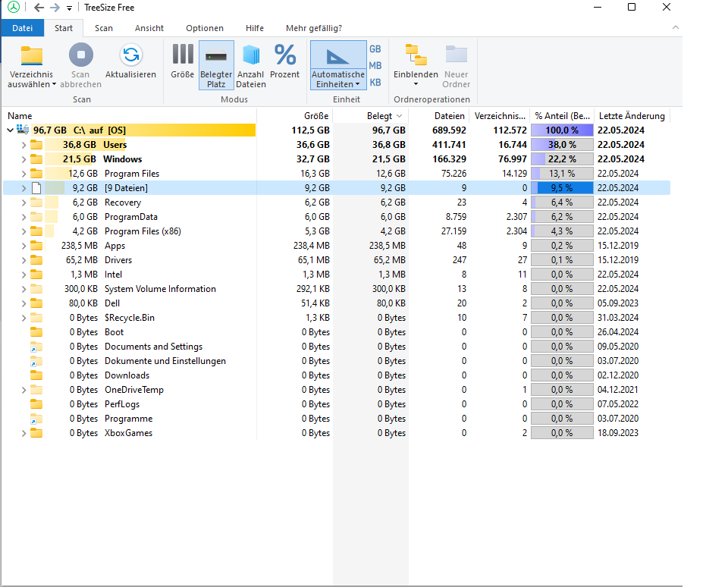Click the Neuer Ordner icon
Screen dimensions: 728x587
(x=457, y=55)
